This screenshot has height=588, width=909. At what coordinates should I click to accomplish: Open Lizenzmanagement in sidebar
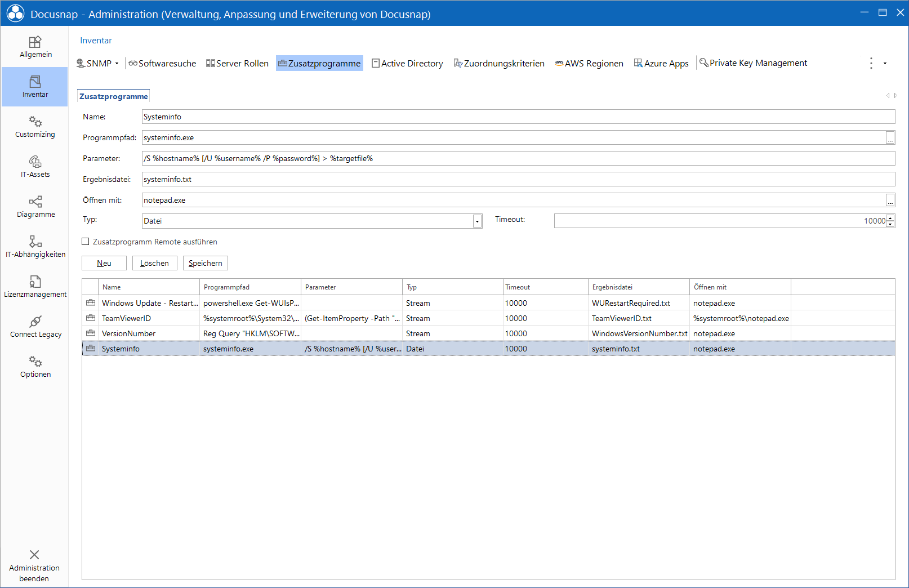[35, 287]
